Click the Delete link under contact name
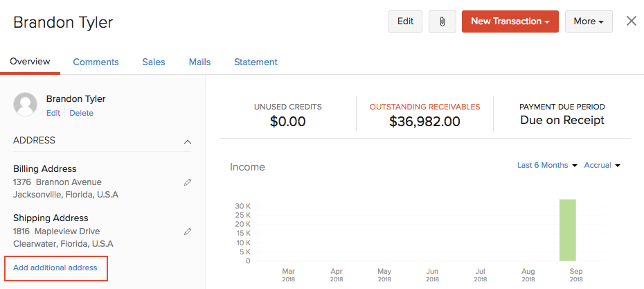Image resolution: width=644 pixels, height=289 pixels. [x=81, y=113]
